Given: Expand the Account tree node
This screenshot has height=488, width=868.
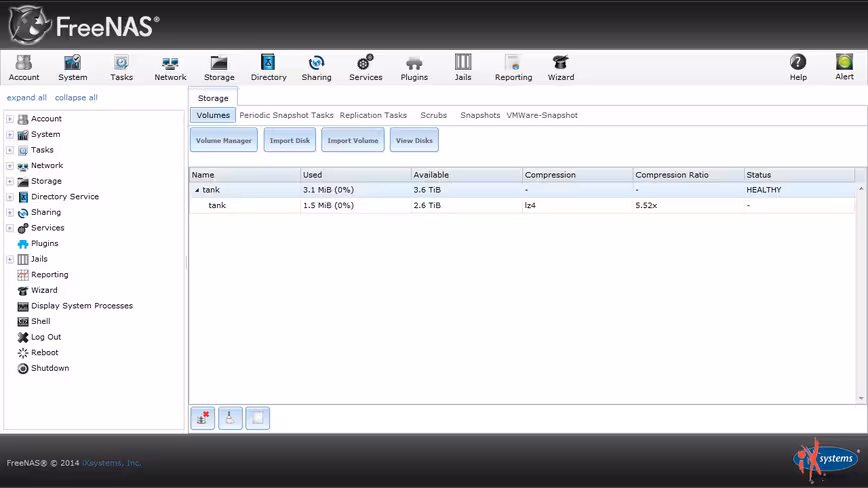Looking at the screenshot, I should tap(10, 119).
